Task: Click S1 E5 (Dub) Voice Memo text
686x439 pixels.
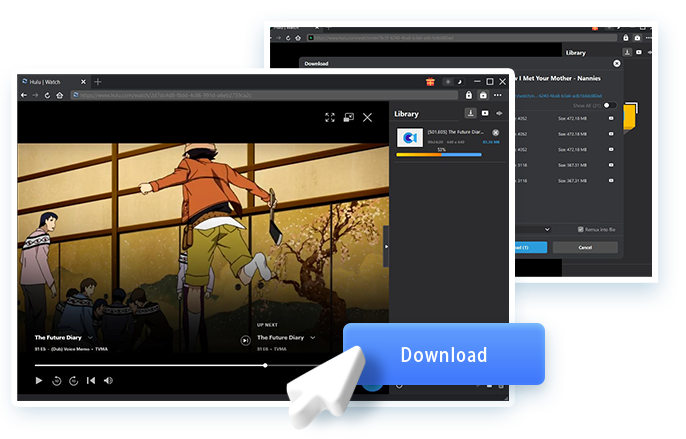Action: coord(71,349)
